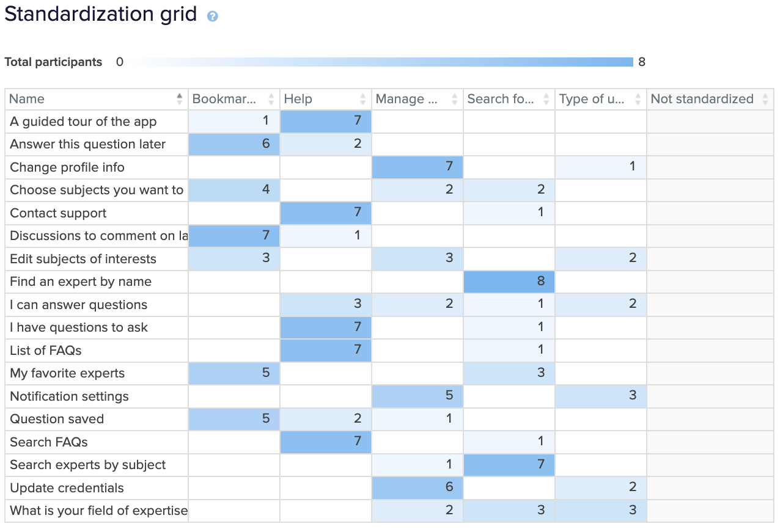
Task: Select the 'Notification settings' row label
Action: click(x=69, y=396)
